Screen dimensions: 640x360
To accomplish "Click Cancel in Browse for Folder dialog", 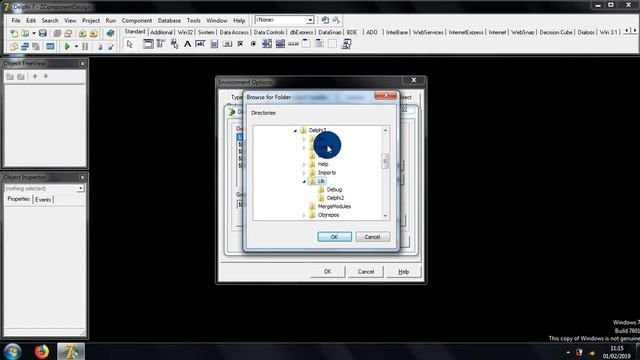I will (372, 237).
